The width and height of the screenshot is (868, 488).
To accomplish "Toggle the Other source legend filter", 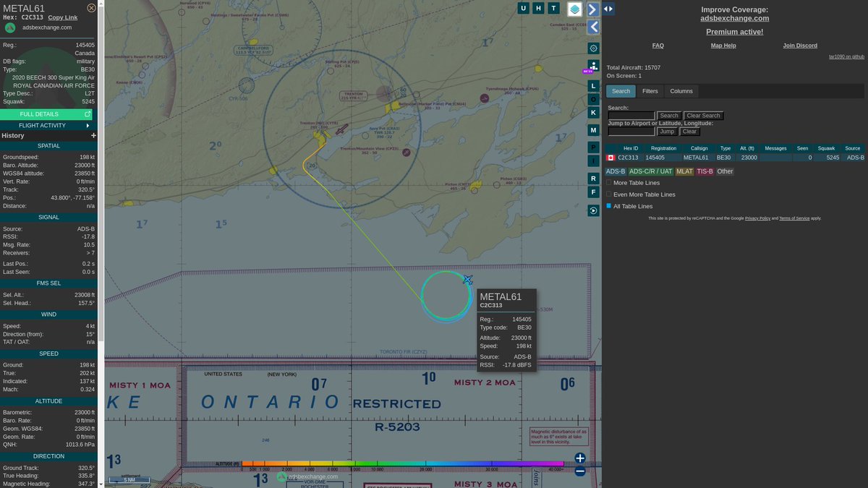I will [725, 171].
